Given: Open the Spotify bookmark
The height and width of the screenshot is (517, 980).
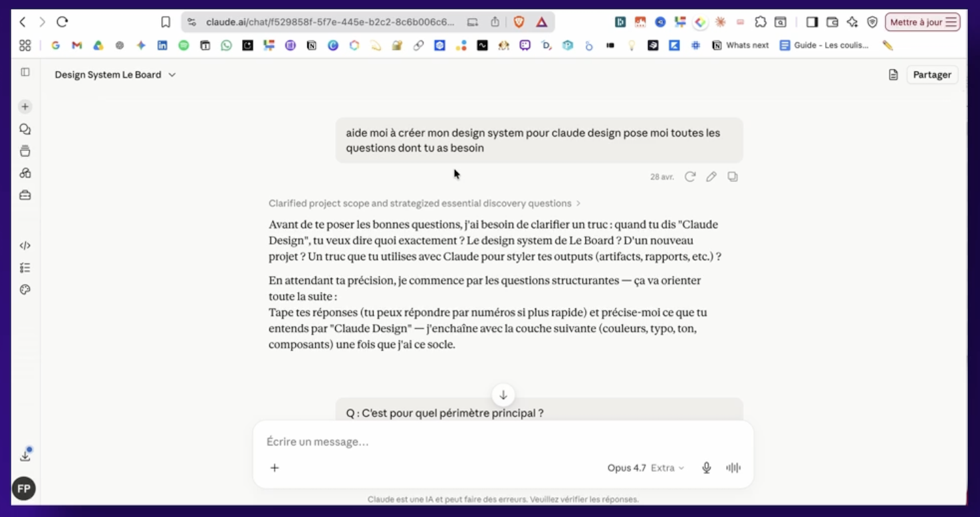Looking at the screenshot, I should 184,45.
